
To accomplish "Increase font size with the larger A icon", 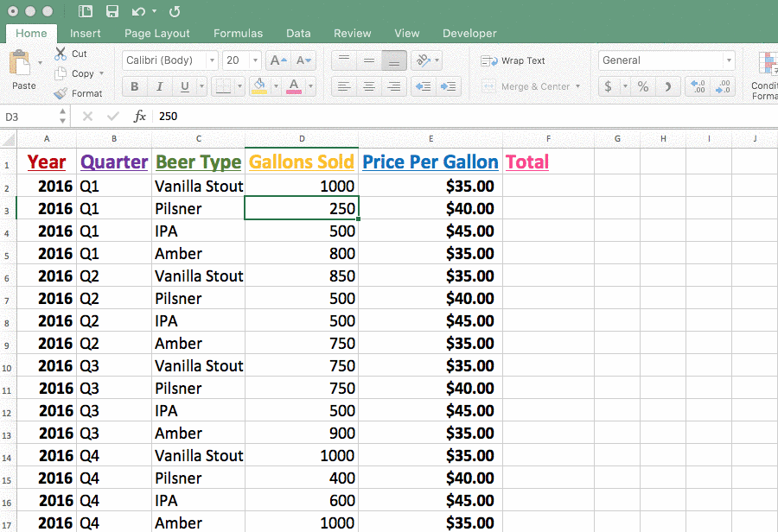I will tap(277, 60).
